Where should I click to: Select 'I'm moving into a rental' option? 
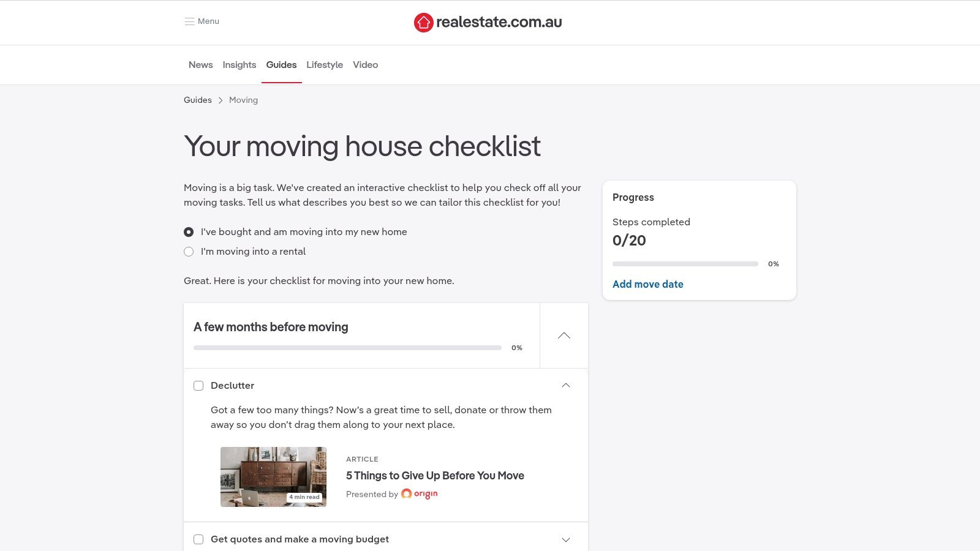[x=189, y=252]
